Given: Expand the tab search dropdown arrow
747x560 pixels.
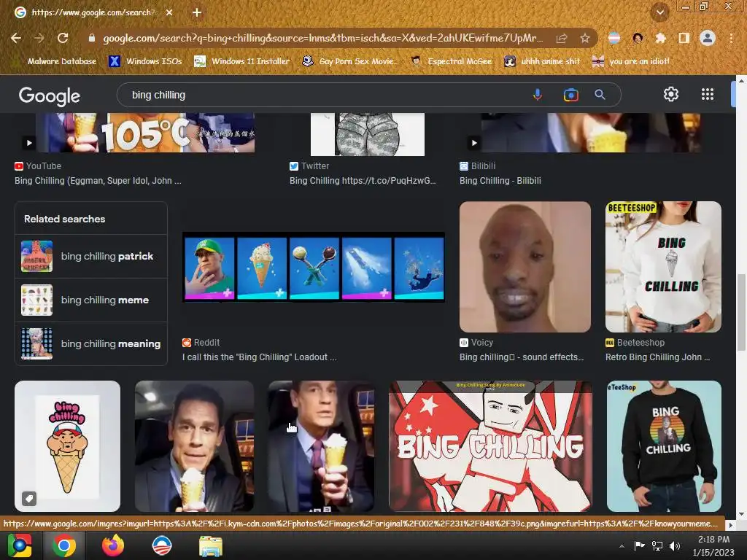Looking at the screenshot, I should 660,12.
